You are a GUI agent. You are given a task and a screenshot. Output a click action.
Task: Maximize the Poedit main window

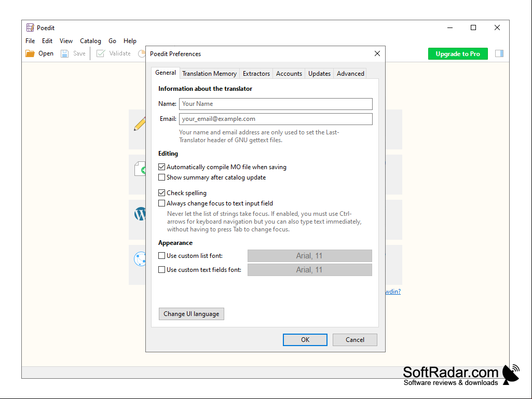(473, 27)
